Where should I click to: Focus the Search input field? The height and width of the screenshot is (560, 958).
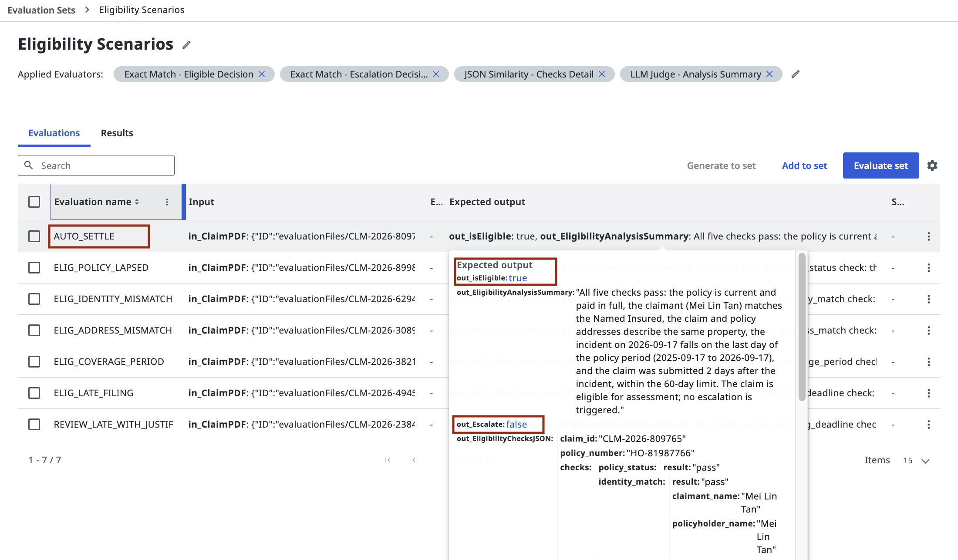pos(96,165)
